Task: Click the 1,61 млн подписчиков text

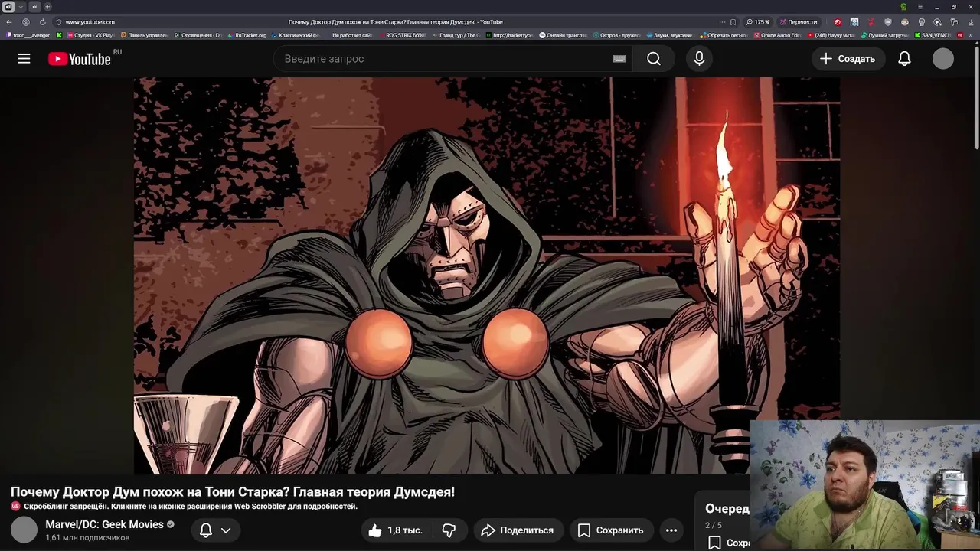Action: click(x=87, y=538)
